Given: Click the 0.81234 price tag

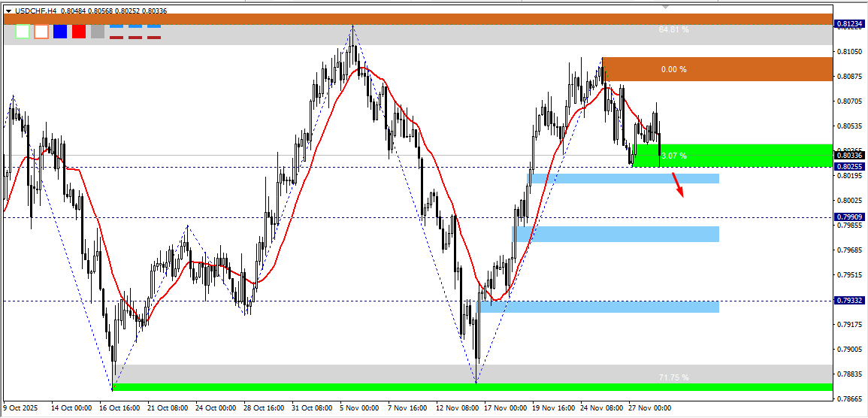Looking at the screenshot, I should (x=849, y=23).
